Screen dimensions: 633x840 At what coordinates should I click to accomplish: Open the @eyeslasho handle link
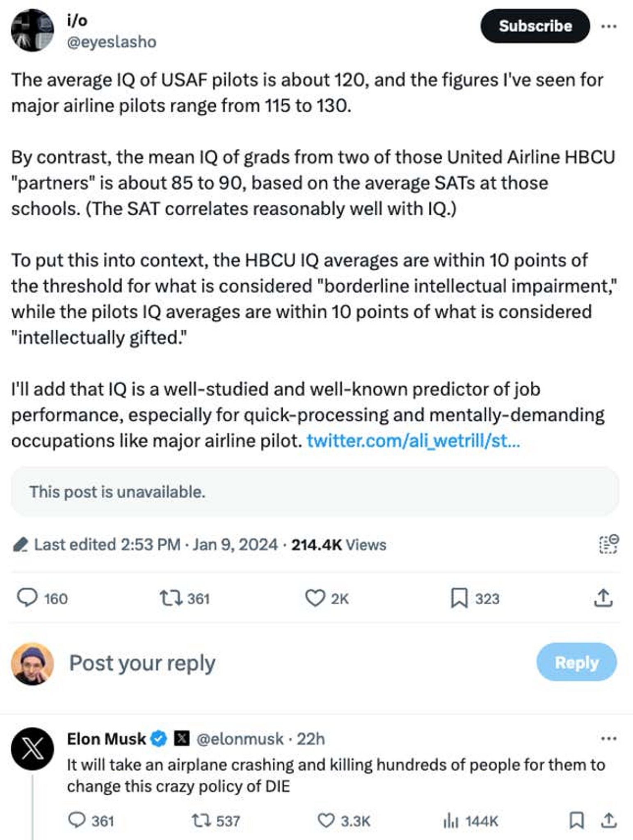[112, 42]
